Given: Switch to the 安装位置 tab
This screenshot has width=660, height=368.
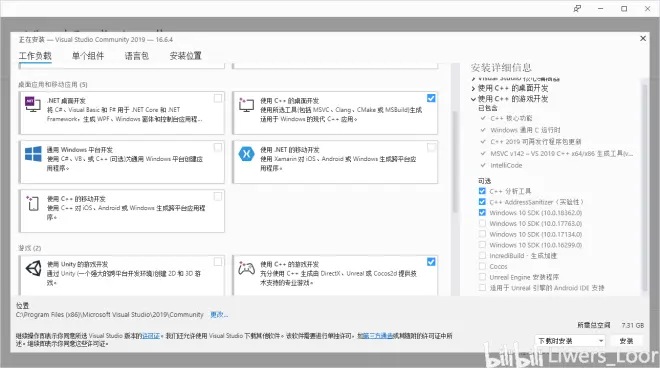Looking at the screenshot, I should coord(185,56).
